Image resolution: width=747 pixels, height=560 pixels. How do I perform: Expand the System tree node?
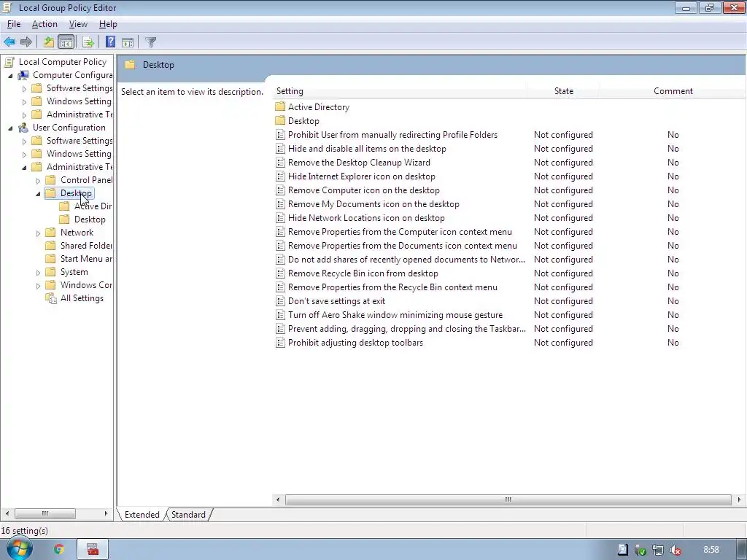tap(38, 273)
